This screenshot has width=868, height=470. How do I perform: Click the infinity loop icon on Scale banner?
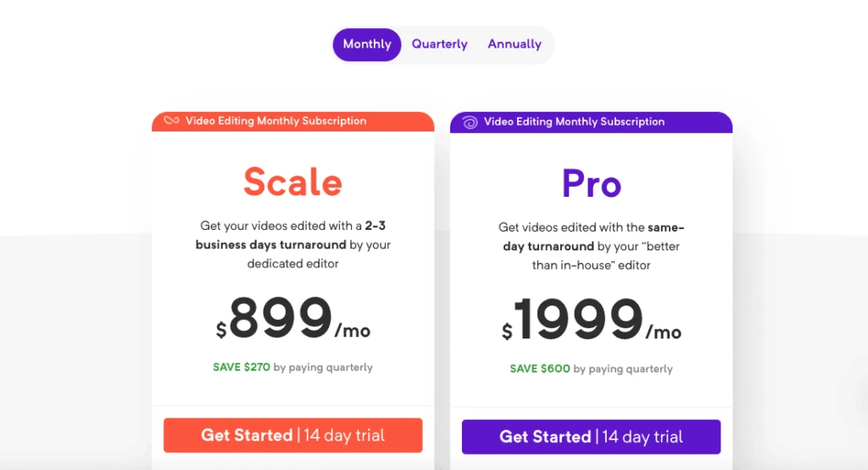pos(171,121)
